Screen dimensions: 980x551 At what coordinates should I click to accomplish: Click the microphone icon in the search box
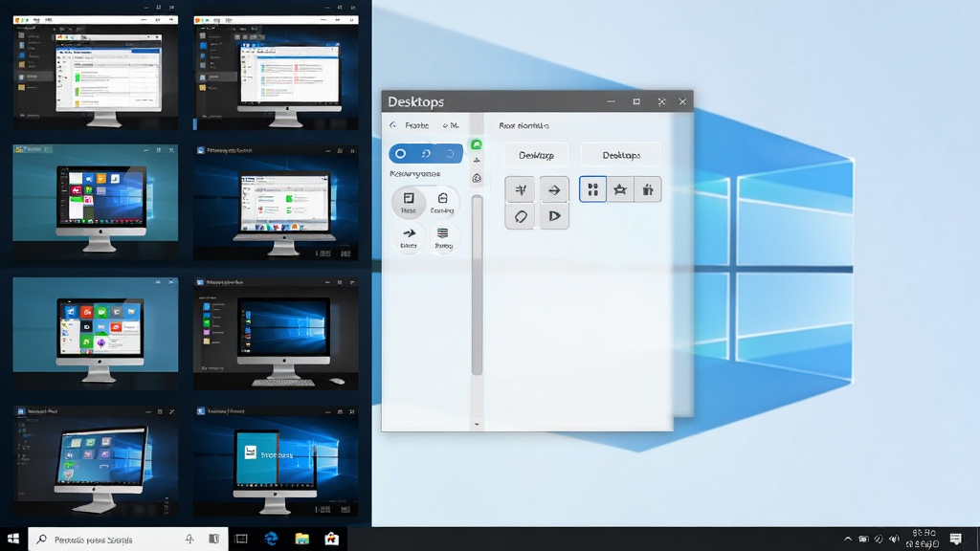(x=189, y=540)
